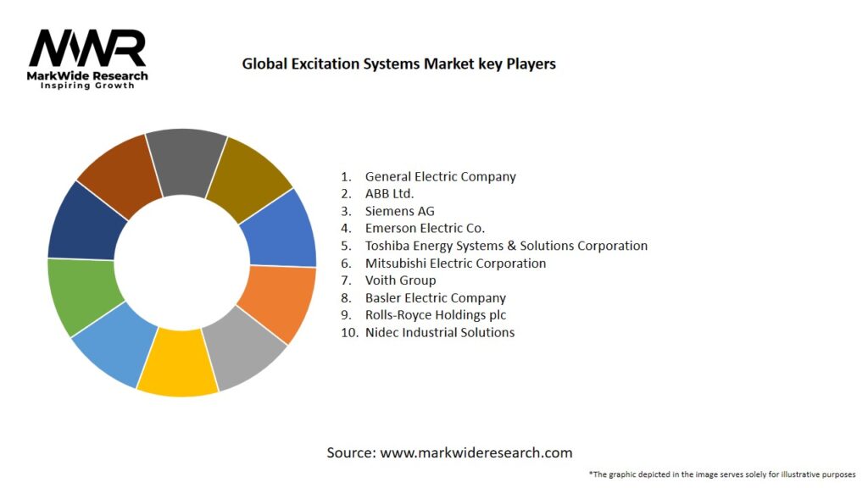Select the chart title 'Global Excitation Systems Market key Players'

pos(398,64)
